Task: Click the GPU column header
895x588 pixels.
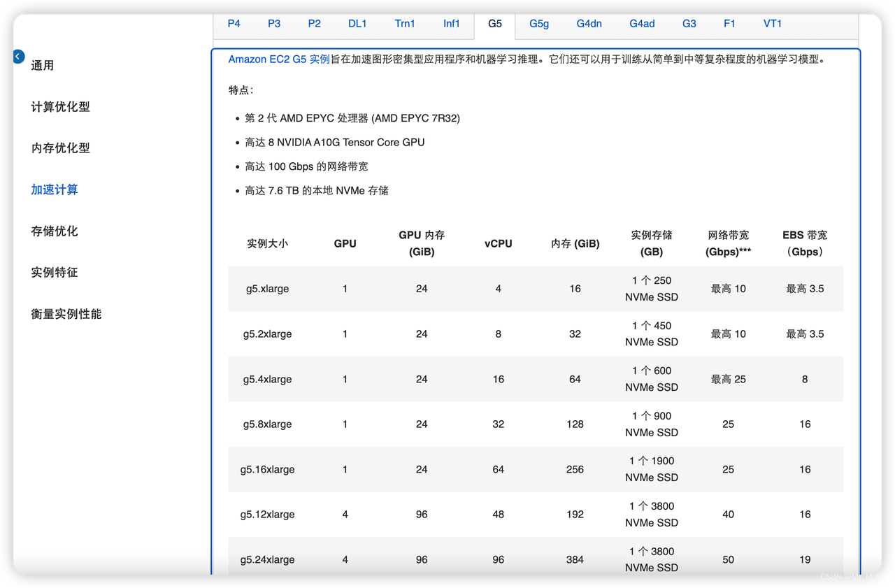Action: tap(345, 243)
